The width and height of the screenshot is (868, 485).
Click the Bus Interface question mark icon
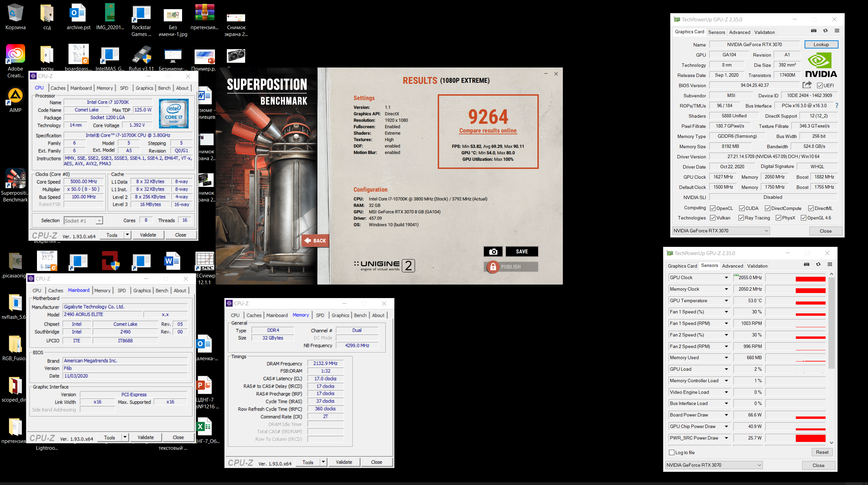click(837, 105)
